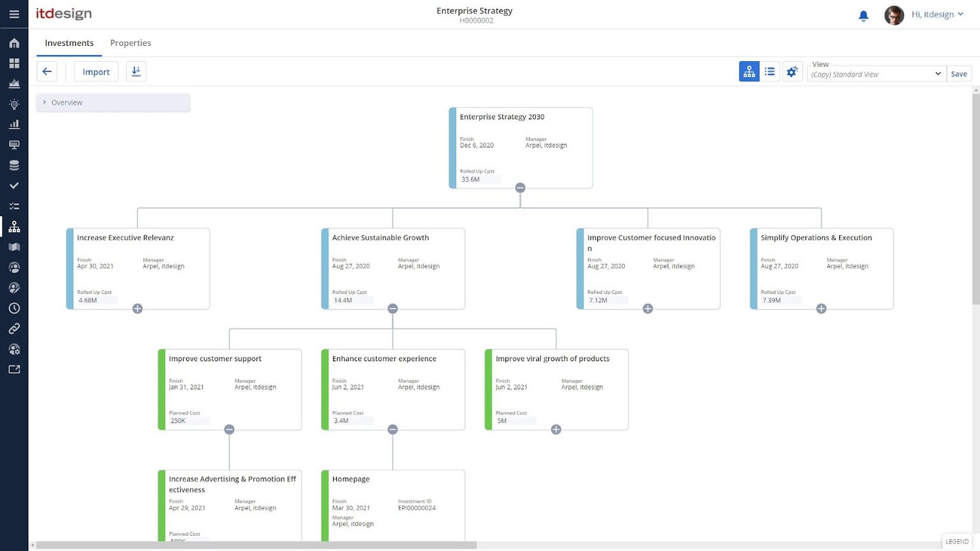980x551 pixels.
Task: Go back using the arrow icon
Action: tap(47, 71)
